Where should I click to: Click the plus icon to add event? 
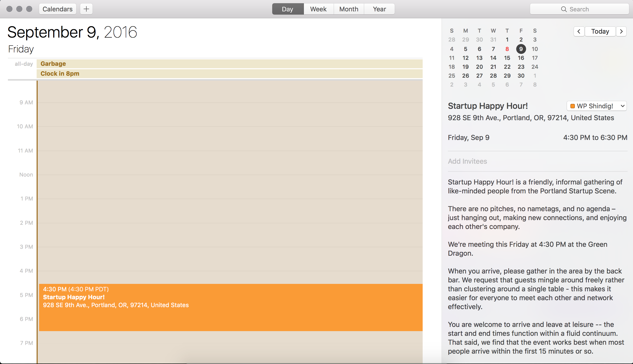point(86,9)
